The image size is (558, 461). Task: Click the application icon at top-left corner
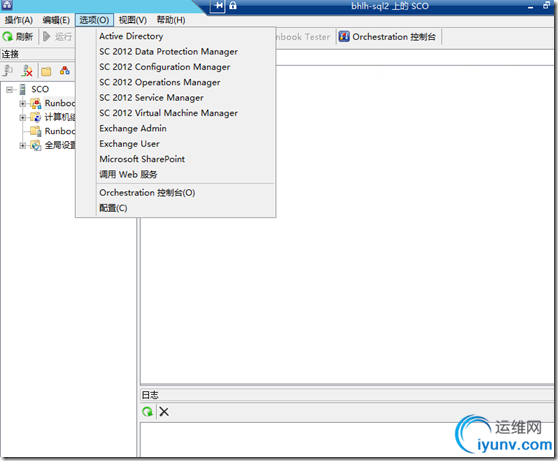[7, 5]
